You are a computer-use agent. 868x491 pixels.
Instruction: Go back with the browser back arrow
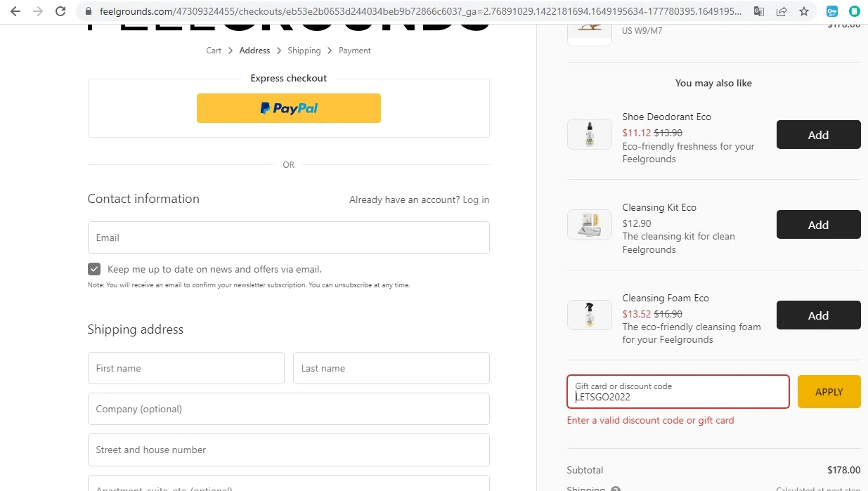[15, 11]
